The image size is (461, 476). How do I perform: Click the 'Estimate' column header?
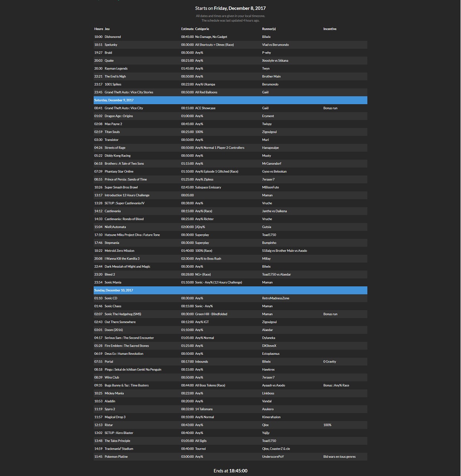tap(188, 29)
